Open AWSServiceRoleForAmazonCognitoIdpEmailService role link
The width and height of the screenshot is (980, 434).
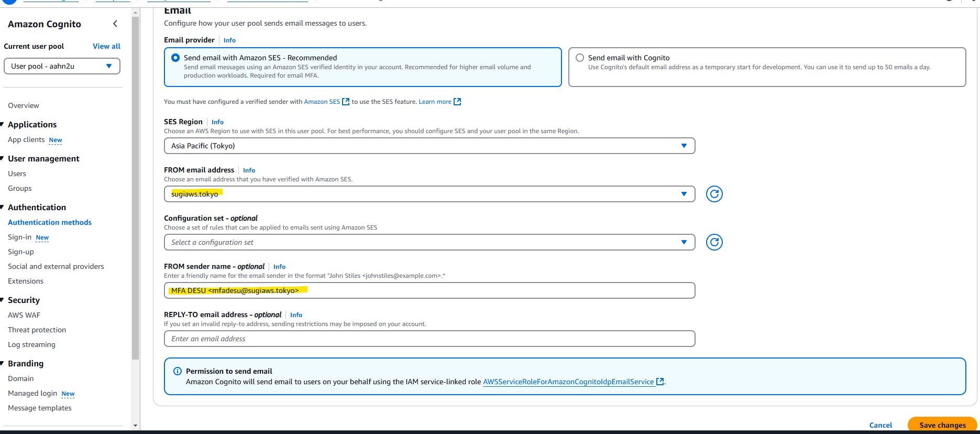(x=573, y=382)
